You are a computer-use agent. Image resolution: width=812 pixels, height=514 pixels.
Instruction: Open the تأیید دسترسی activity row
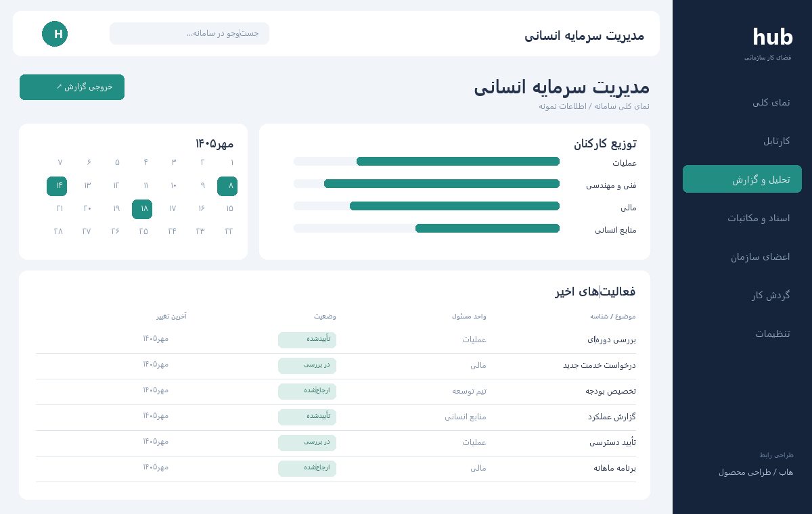(336, 443)
